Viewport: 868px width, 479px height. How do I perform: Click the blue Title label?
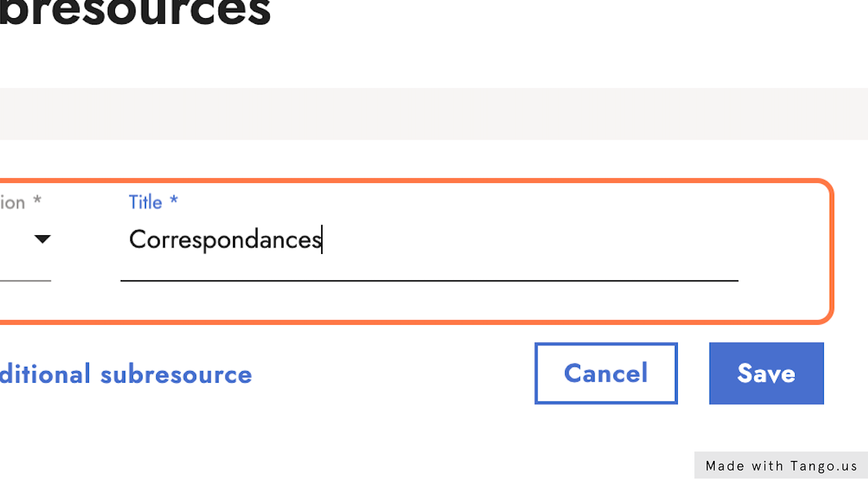pos(145,203)
